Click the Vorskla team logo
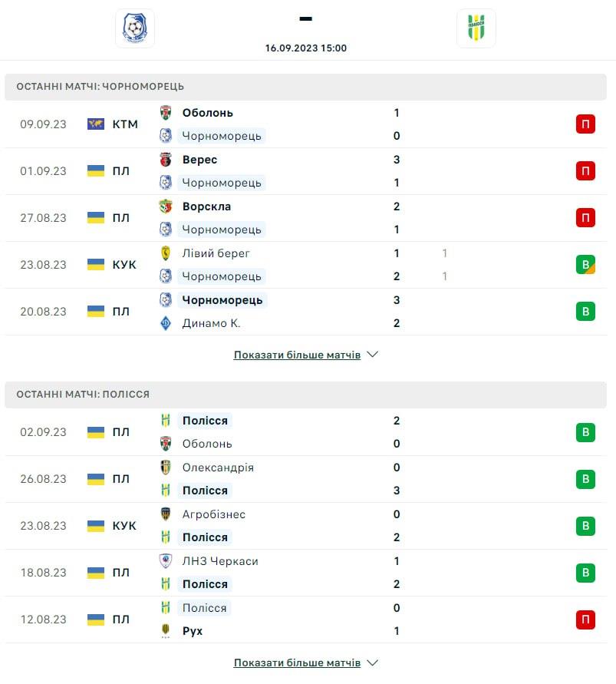 [166, 207]
